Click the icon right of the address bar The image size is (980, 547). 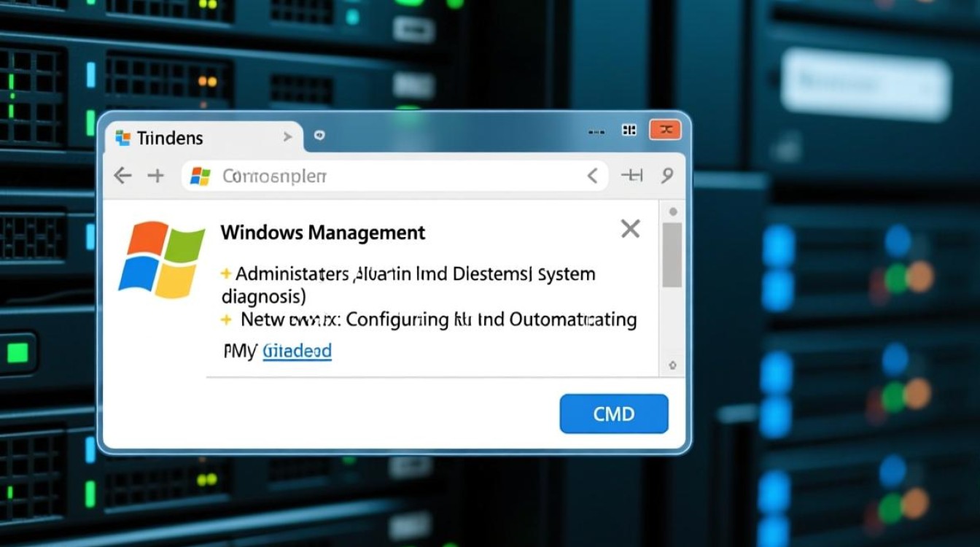click(631, 176)
